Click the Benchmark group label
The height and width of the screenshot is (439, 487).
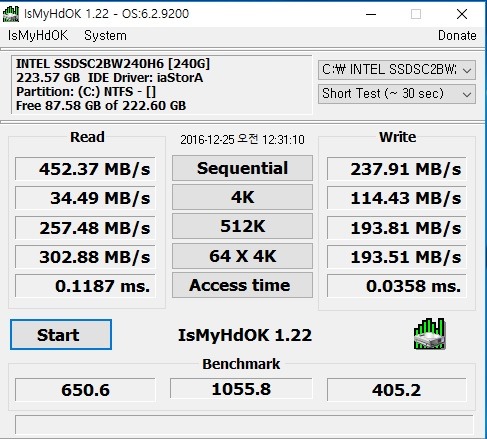241,364
